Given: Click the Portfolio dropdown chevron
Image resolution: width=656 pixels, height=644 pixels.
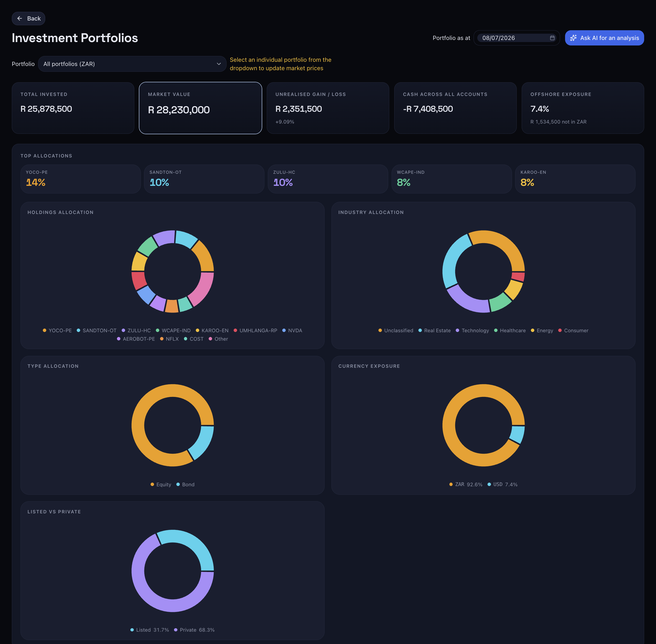Looking at the screenshot, I should (219, 64).
